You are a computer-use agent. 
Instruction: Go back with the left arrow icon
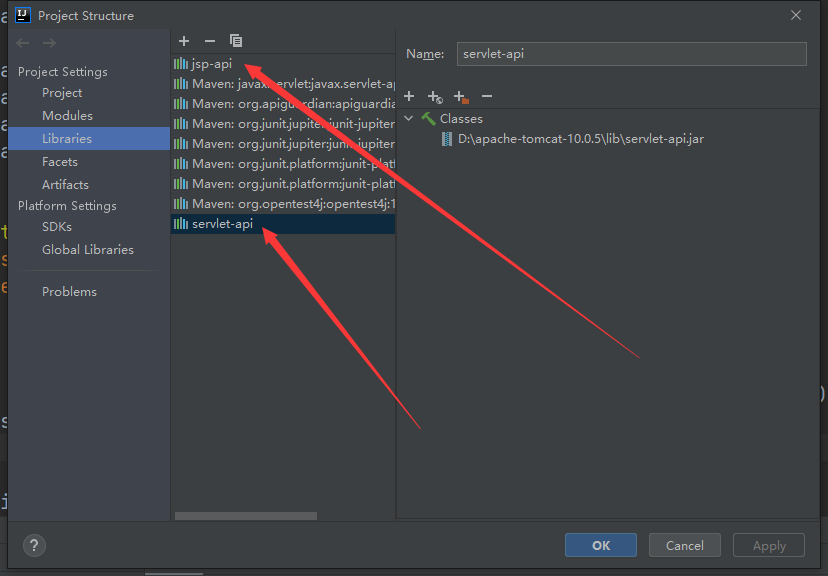(23, 43)
